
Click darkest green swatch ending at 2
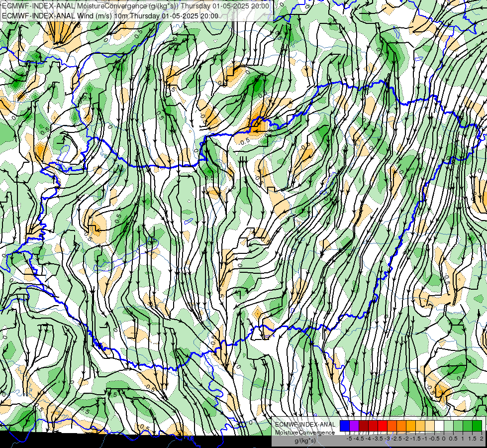click(x=477, y=426)
